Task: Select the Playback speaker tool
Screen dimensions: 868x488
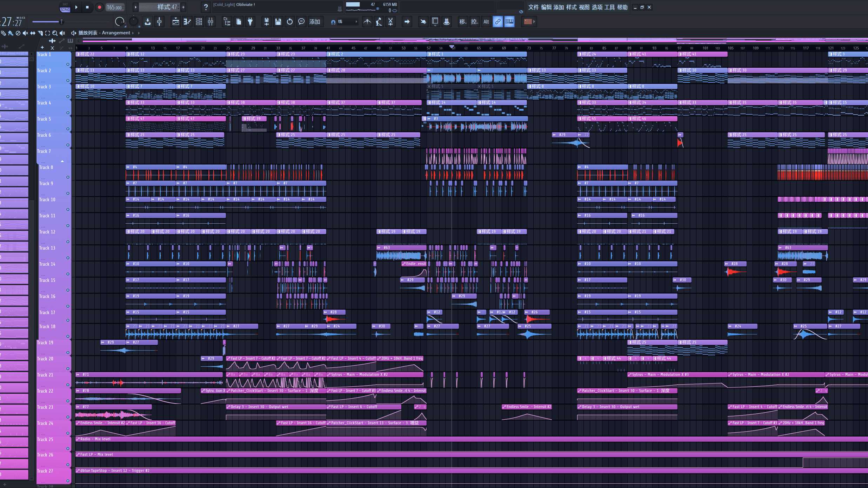Action: [x=62, y=33]
